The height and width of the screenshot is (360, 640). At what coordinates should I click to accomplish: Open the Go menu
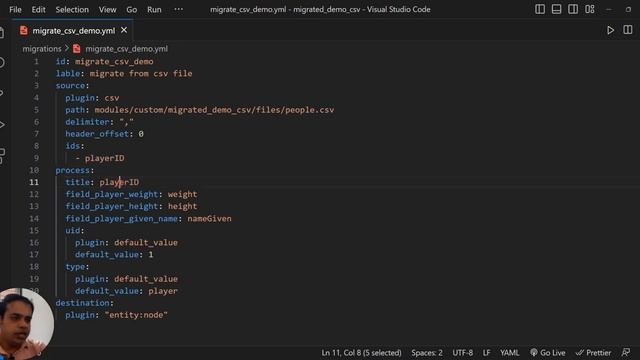131,9
